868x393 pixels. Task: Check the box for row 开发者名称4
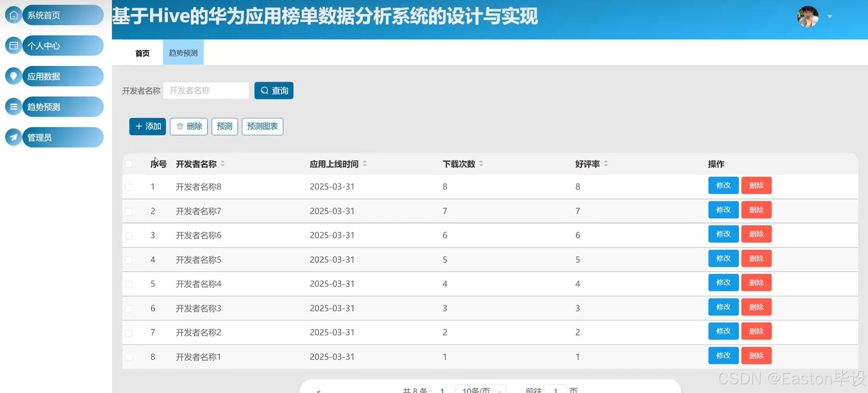[129, 284]
